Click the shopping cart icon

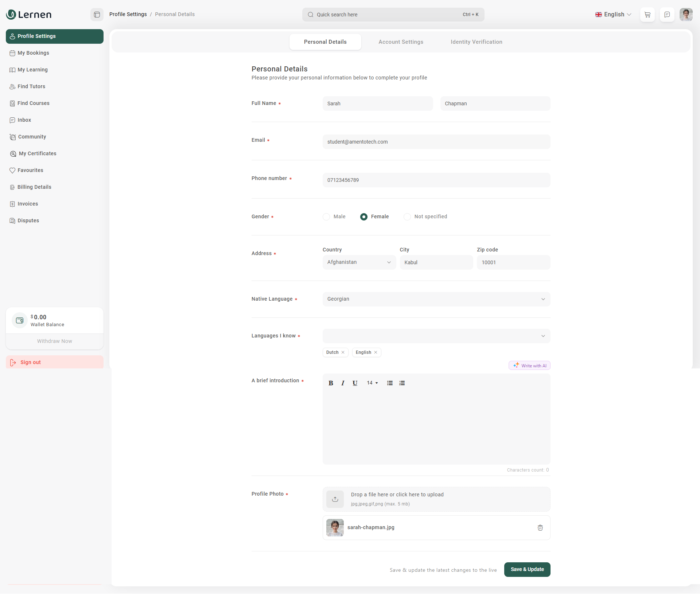point(647,14)
